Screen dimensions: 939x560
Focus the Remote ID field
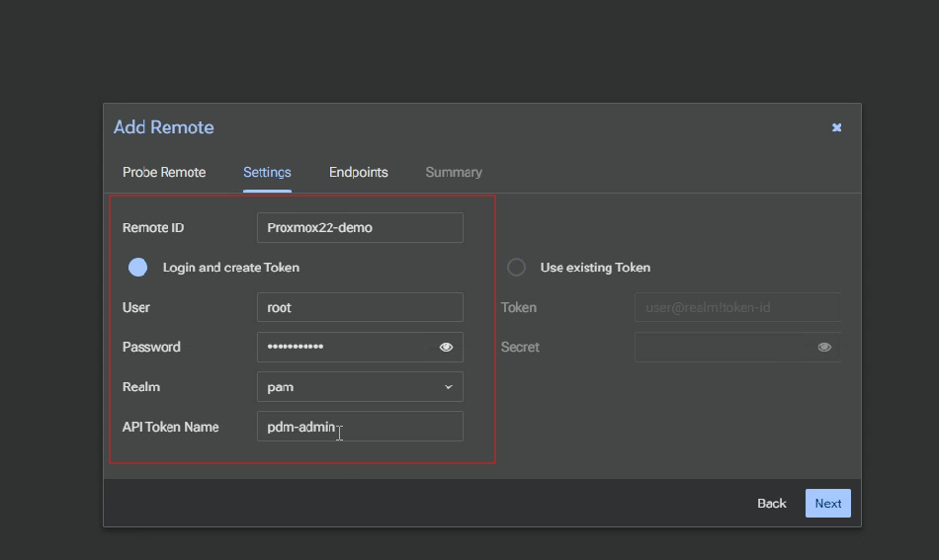(360, 228)
